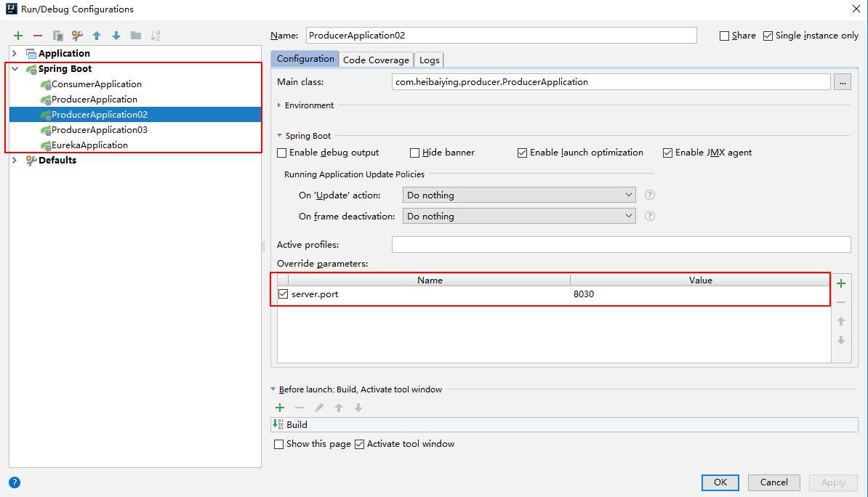Add an override parameter with green plus
The width and height of the screenshot is (868, 497).
841,283
